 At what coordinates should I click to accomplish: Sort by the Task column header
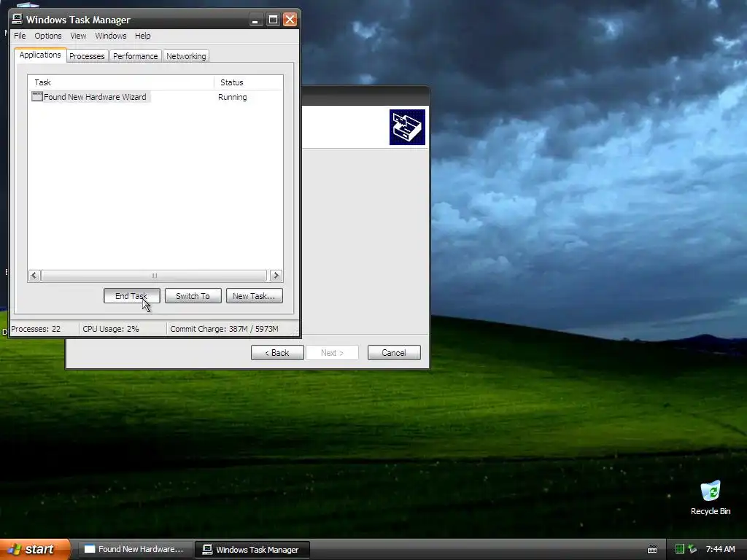121,82
